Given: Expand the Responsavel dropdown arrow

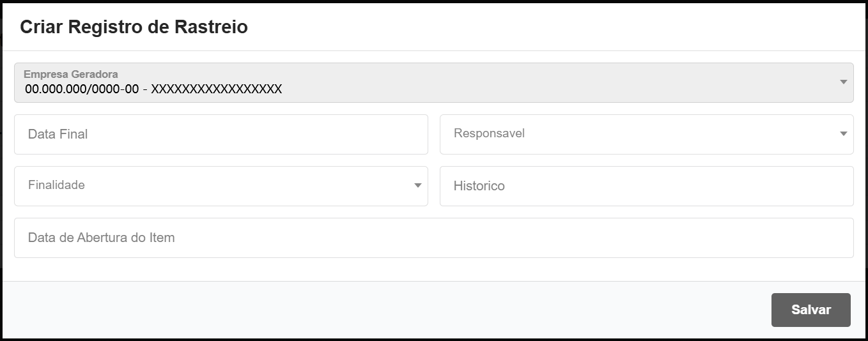Looking at the screenshot, I should pyautogui.click(x=843, y=134).
